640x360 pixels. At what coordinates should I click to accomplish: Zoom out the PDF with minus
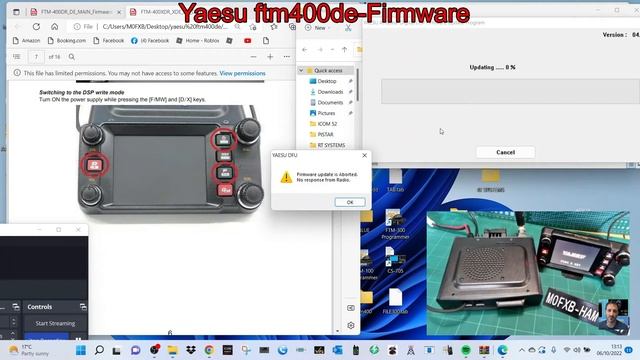tap(253, 57)
